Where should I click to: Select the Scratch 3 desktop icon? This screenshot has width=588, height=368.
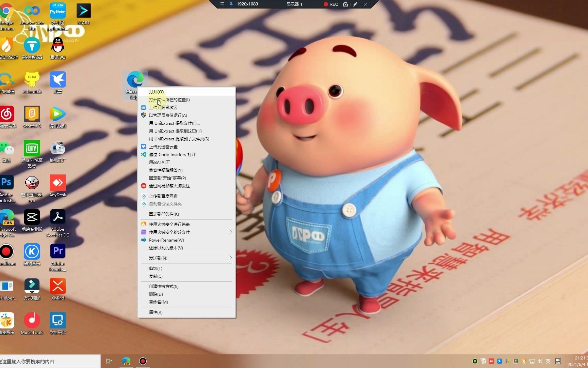tap(32, 117)
